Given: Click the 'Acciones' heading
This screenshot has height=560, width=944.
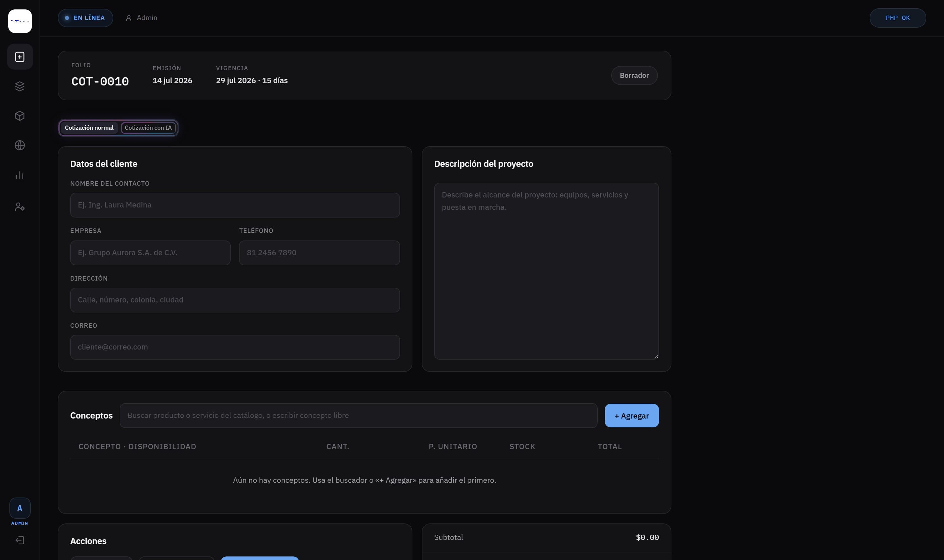Looking at the screenshot, I should click(88, 541).
